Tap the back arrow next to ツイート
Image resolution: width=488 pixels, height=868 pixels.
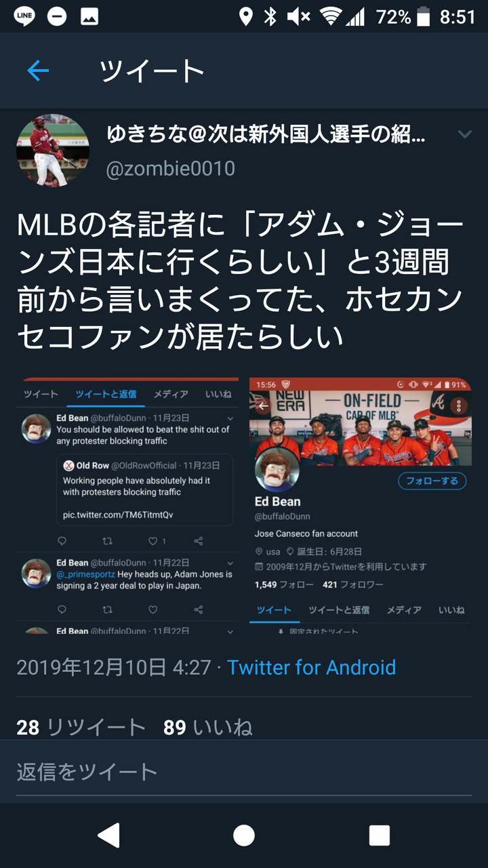38,71
